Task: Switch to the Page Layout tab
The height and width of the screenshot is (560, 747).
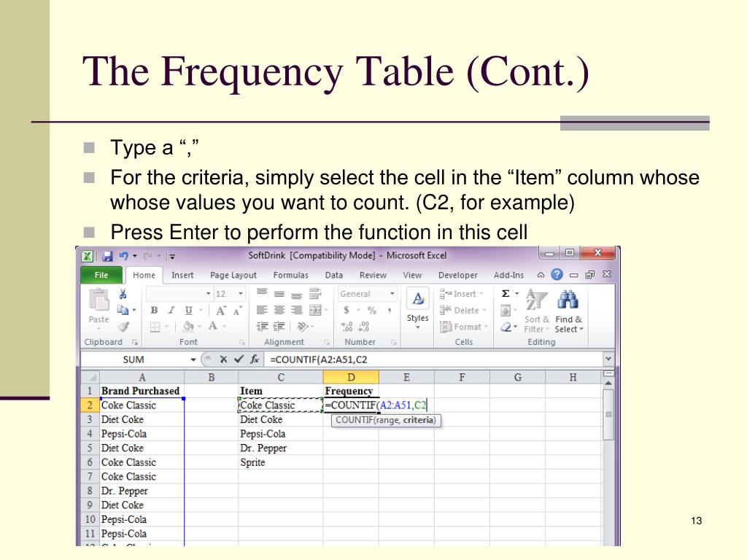Action: click(x=233, y=275)
